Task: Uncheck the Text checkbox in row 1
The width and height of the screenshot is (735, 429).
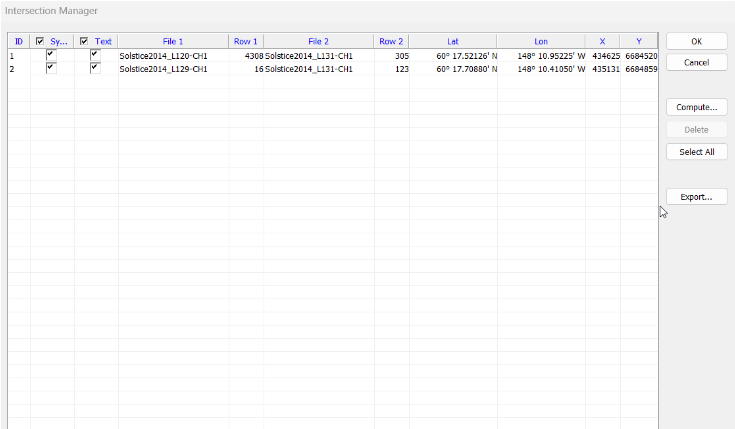Action: tap(95, 55)
